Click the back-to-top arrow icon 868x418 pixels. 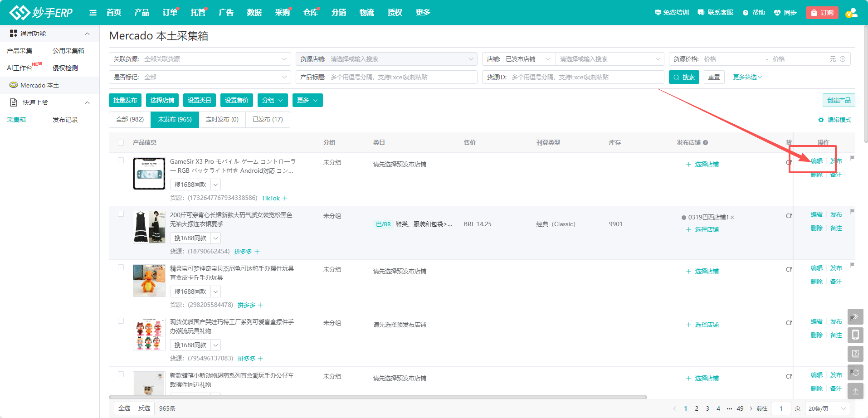(x=855, y=391)
